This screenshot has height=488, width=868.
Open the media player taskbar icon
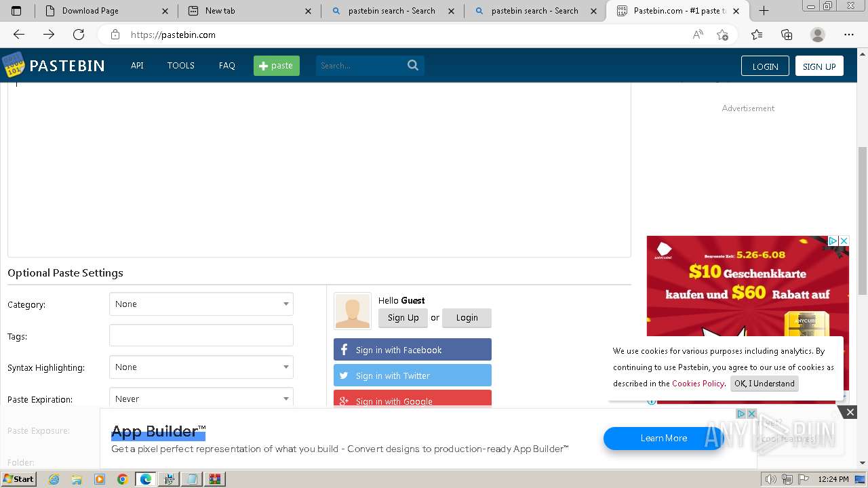pos(100,479)
